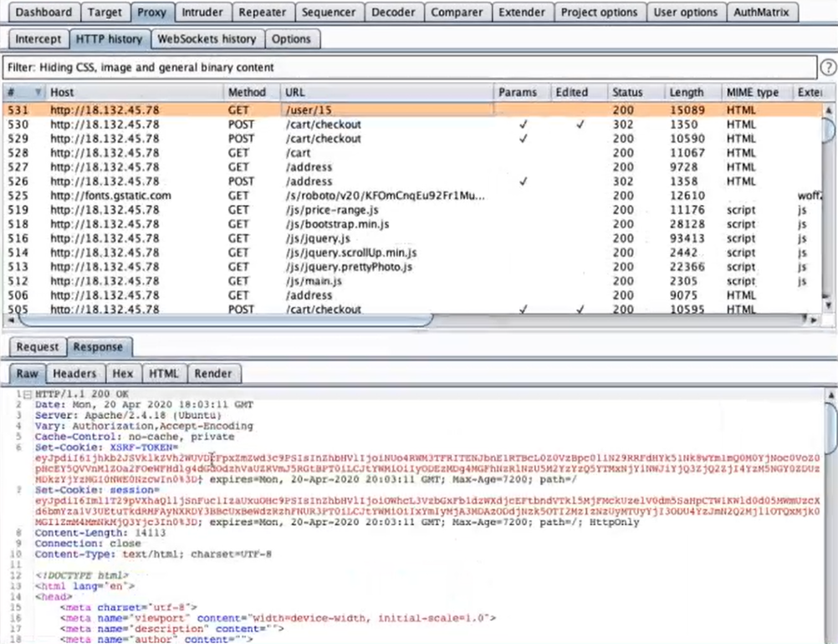Go to the Intercept sub-tab
This screenshot has width=838, height=644.
[x=38, y=38]
